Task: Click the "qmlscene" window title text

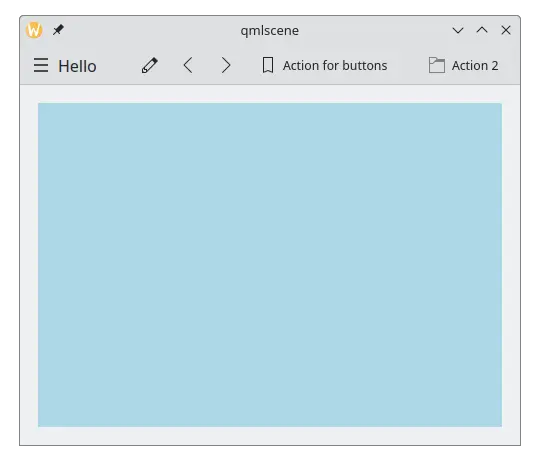Action: (270, 31)
